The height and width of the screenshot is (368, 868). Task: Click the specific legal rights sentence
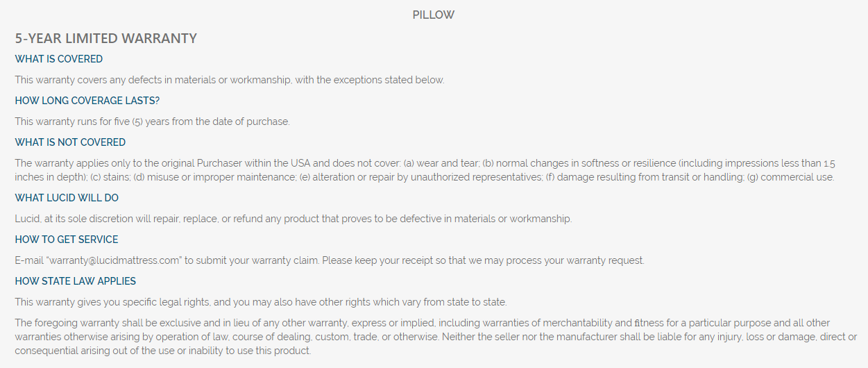pyautogui.click(x=261, y=302)
